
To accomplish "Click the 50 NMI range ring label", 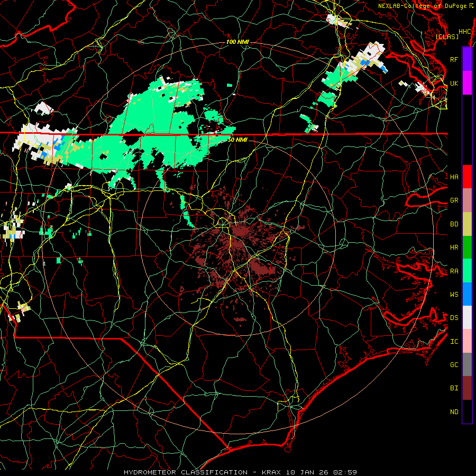I will coord(237,140).
